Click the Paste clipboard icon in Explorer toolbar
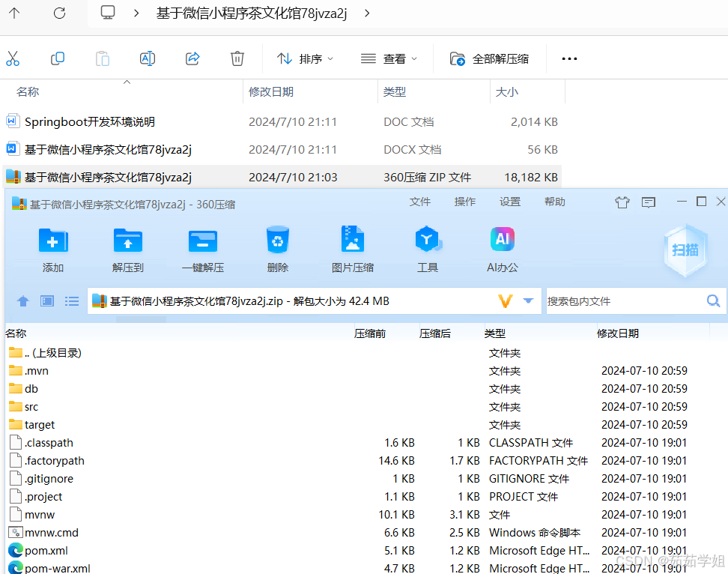This screenshot has width=728, height=574. click(102, 58)
